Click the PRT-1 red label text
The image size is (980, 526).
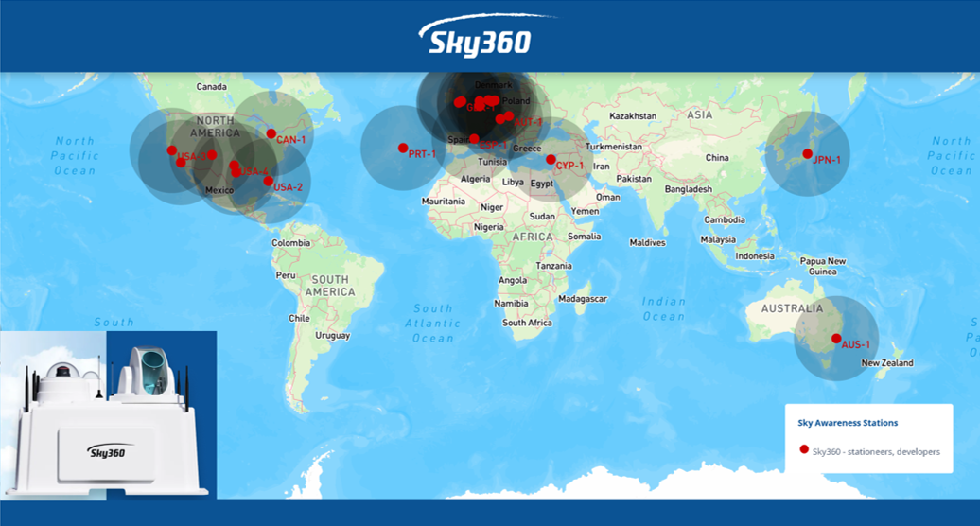[x=422, y=153]
